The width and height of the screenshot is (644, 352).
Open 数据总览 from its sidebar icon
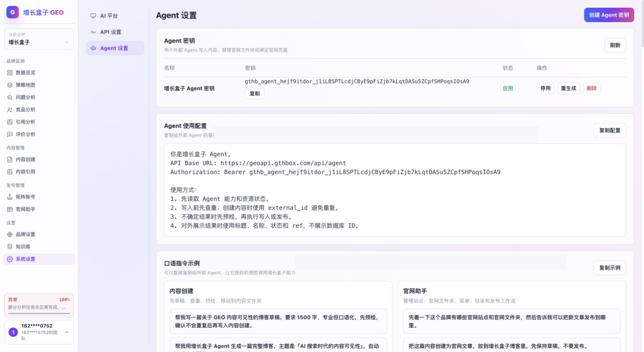click(x=10, y=73)
